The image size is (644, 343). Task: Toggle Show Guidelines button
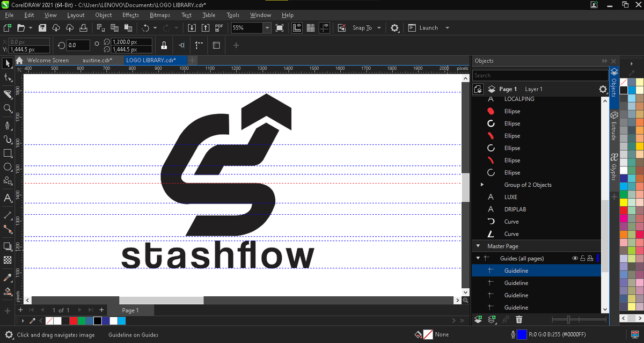tap(324, 28)
